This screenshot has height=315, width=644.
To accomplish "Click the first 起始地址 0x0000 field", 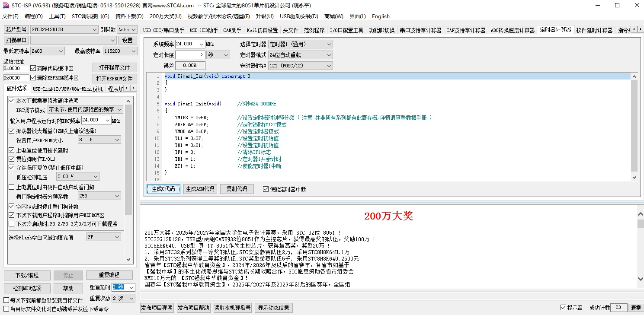I will click(16, 68).
